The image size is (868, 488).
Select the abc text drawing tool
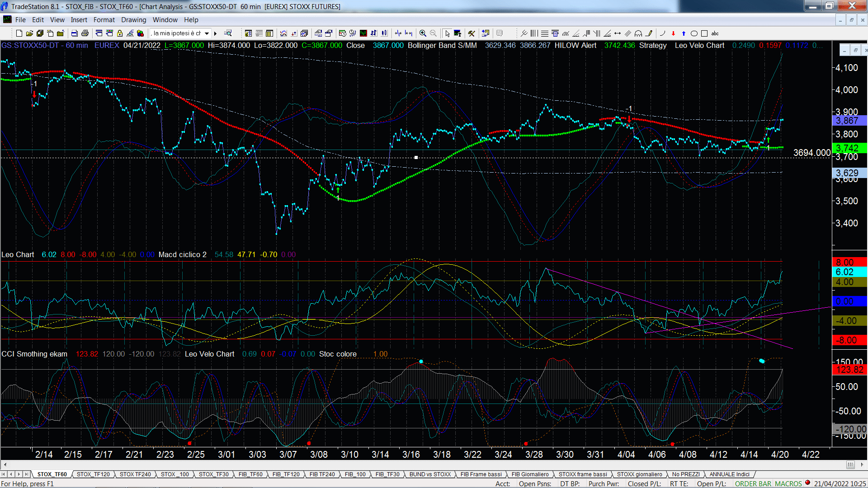pyautogui.click(x=715, y=33)
